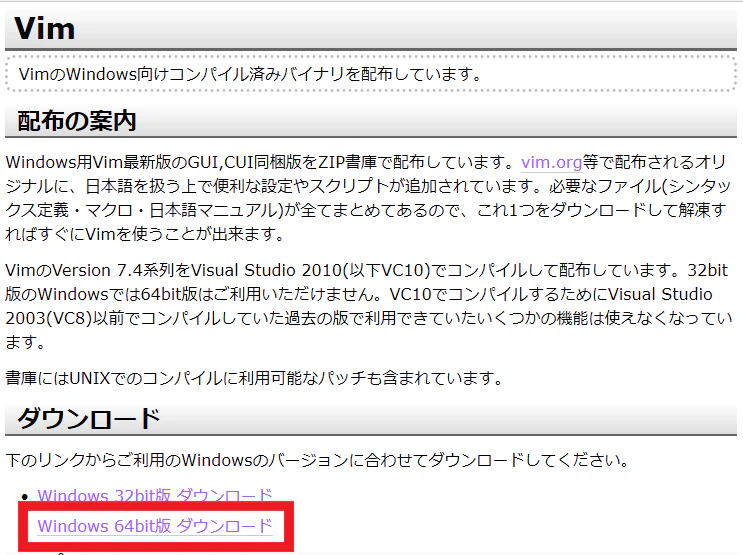
Task: Click text 'VimのWindows向けコンパイル済みバイナリを配布しています。'
Action: coord(251,74)
